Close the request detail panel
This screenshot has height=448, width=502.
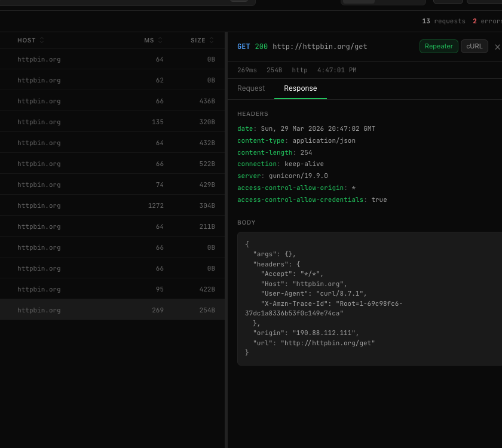(497, 47)
